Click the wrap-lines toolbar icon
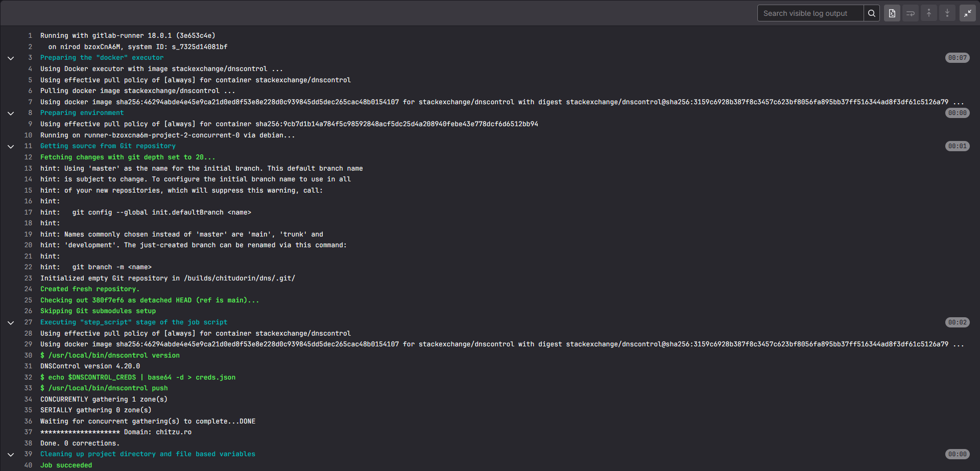The height and width of the screenshot is (471, 980). pos(911,13)
